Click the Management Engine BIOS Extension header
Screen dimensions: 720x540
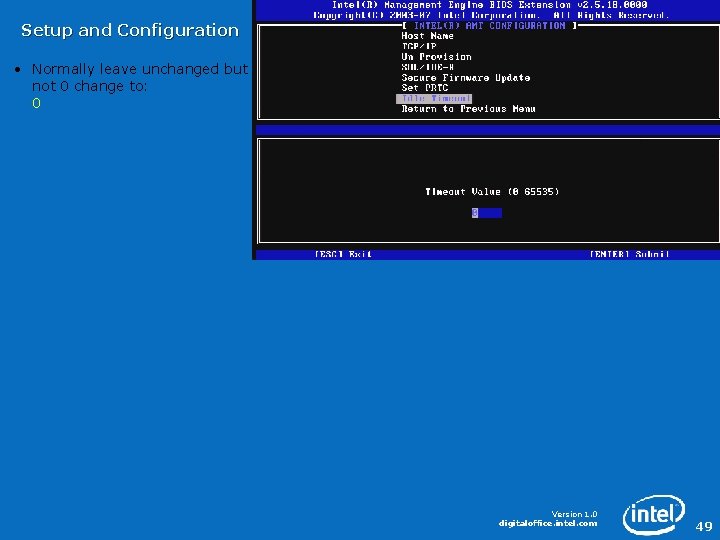click(x=489, y=5)
